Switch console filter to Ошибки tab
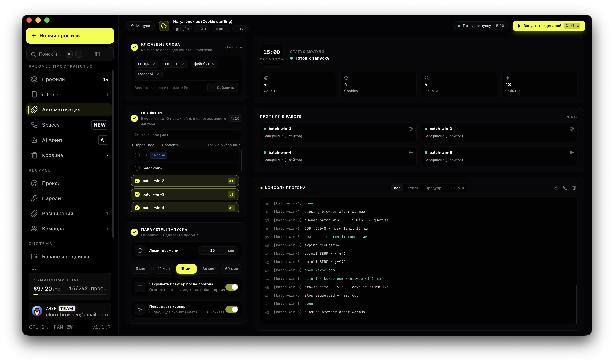This screenshot has height=364, width=614. click(457, 188)
